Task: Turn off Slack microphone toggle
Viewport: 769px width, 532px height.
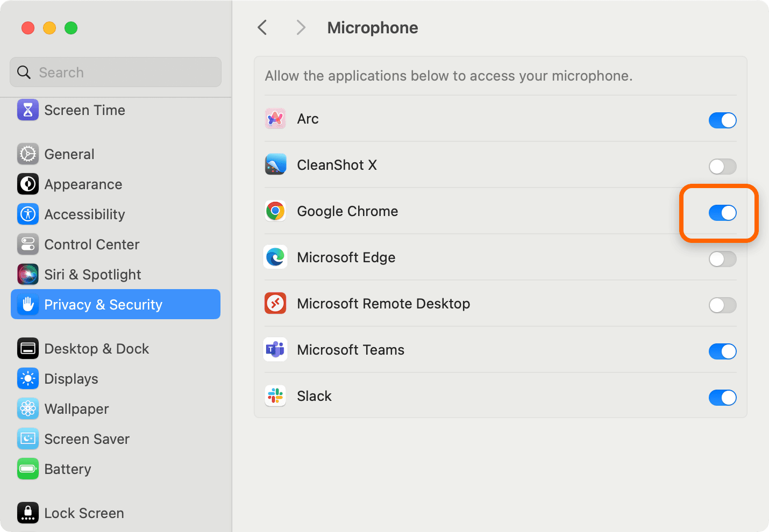Action: [x=722, y=398]
